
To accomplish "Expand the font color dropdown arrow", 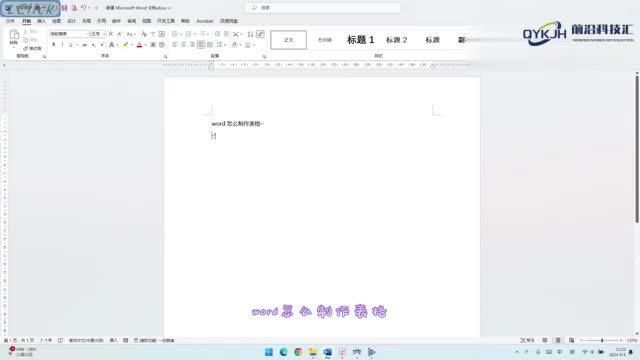I will (x=145, y=44).
